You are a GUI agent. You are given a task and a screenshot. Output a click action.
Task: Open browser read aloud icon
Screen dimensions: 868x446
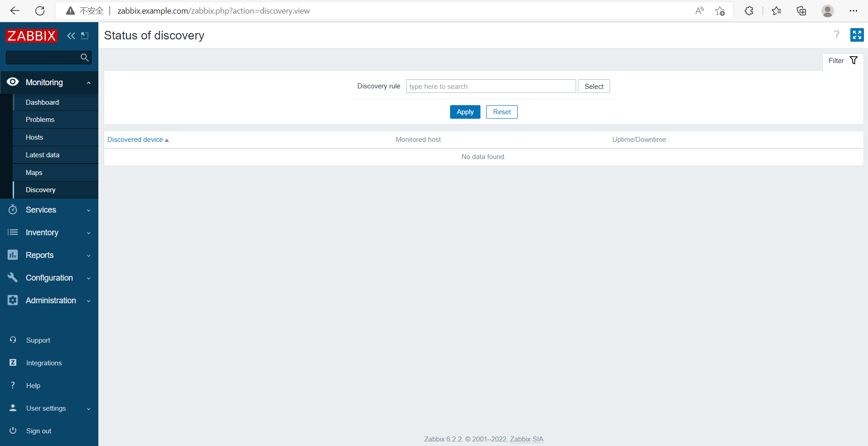pos(699,11)
